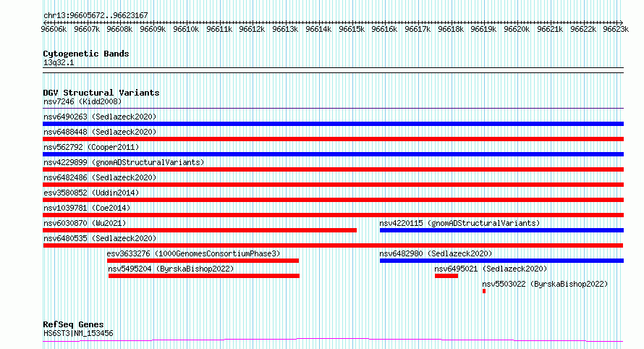The width and height of the screenshot is (644, 349).
Task: Click the Cytogenetic Bands track heading
Action: pos(86,54)
